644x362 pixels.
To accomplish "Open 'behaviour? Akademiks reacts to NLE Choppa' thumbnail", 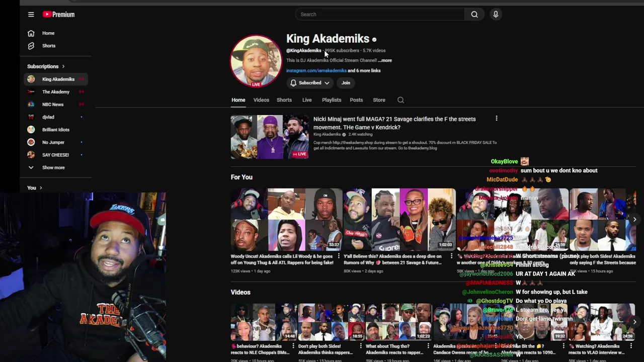I will point(264,322).
